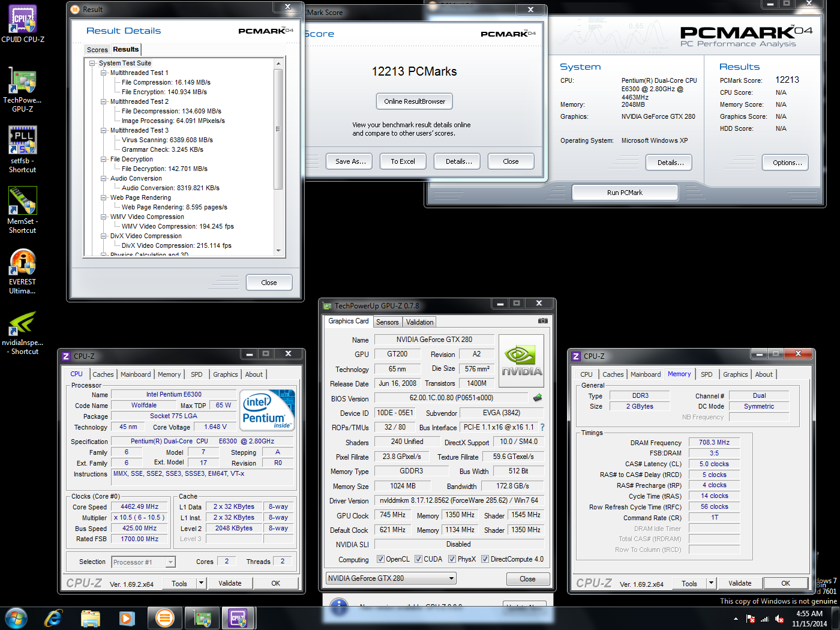Click the GPU-Z title bar icon
Viewport: 840px width, 630px height.
(327, 305)
